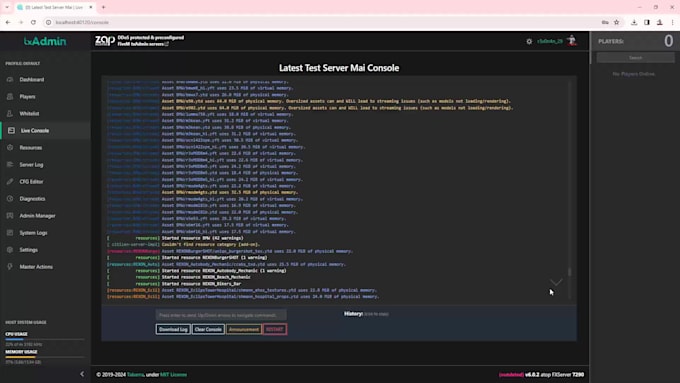Open a new browser tab
This screenshot has width=680, height=383.
[103, 7]
